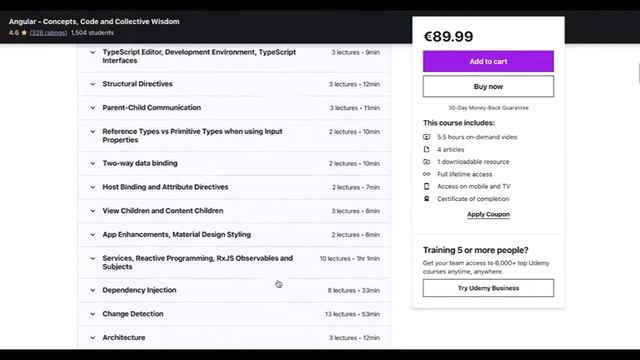Click '8 lectures • 33min' for Dependency Injection
Screen dimensions: 640x360
353,291
